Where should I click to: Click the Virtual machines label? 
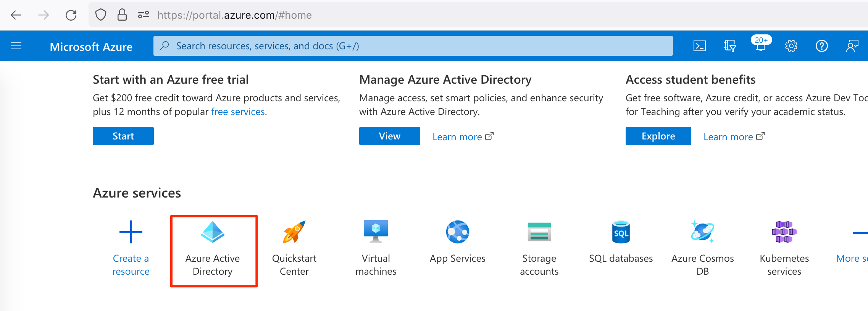(x=376, y=265)
